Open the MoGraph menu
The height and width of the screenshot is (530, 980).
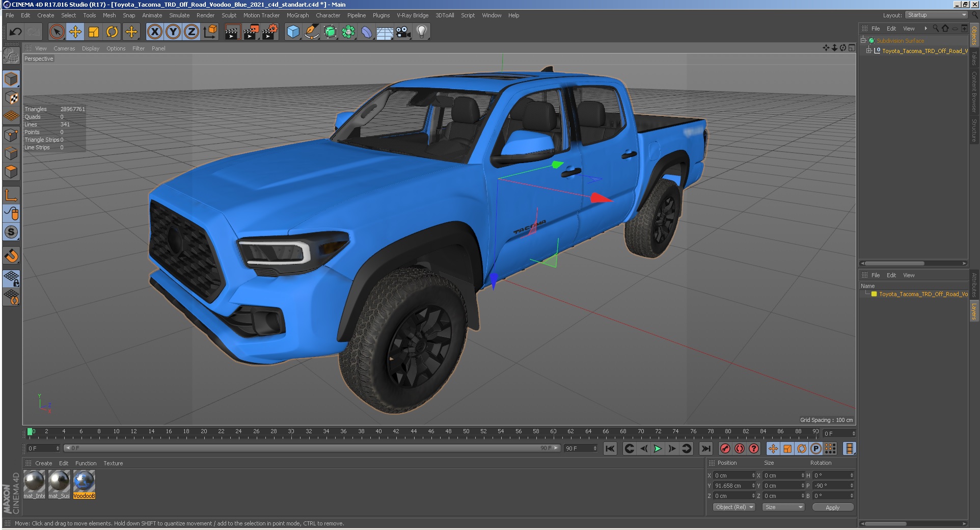pos(297,15)
